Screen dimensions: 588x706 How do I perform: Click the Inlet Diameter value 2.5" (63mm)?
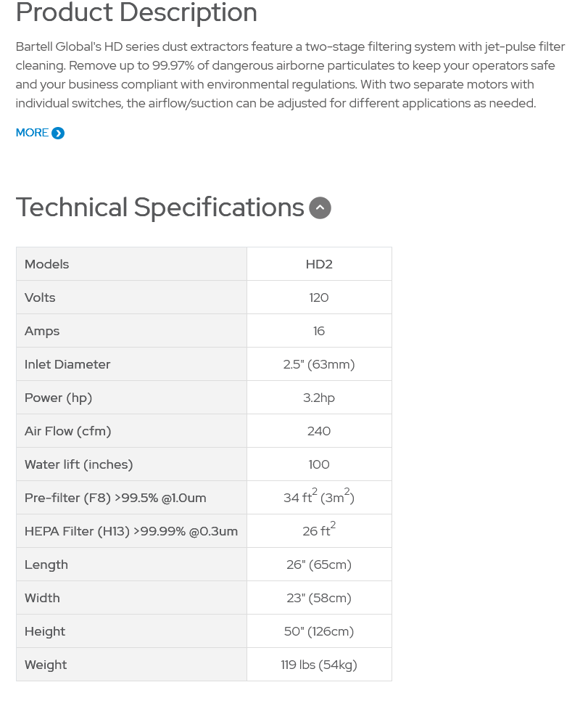point(319,364)
